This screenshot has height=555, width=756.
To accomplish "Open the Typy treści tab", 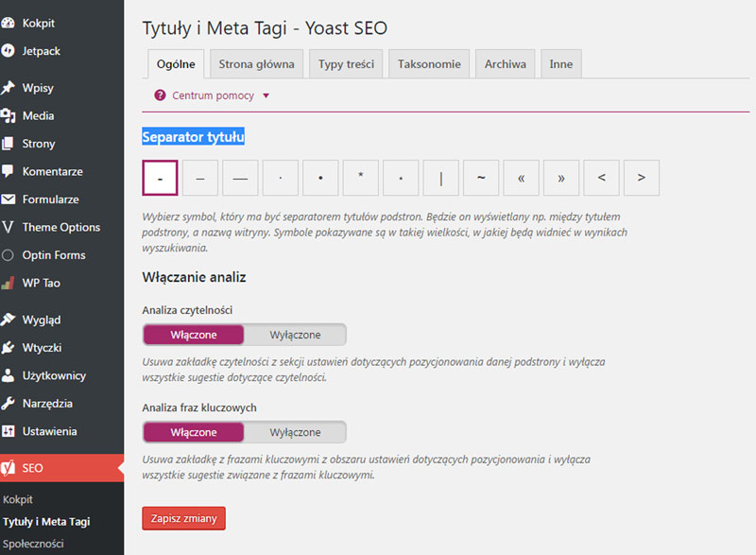I will point(346,64).
